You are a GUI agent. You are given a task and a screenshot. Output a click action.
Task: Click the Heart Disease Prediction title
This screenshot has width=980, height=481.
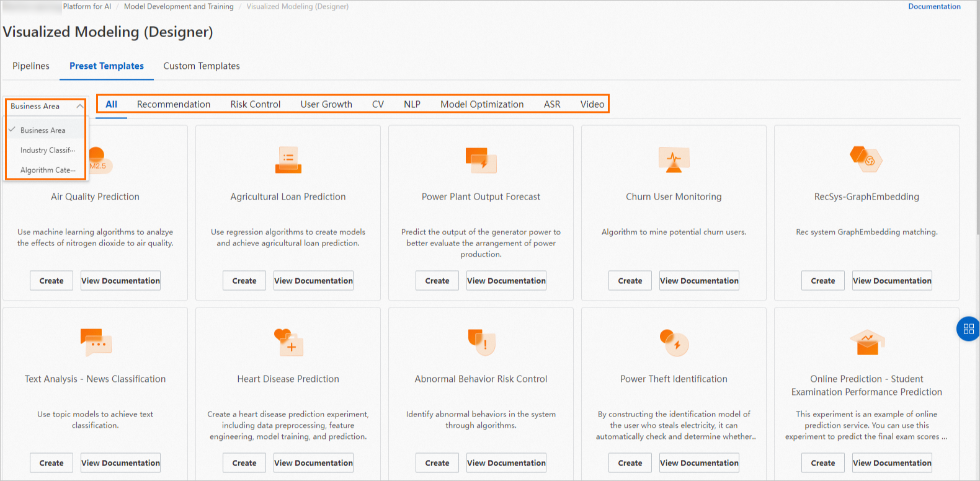tap(288, 379)
